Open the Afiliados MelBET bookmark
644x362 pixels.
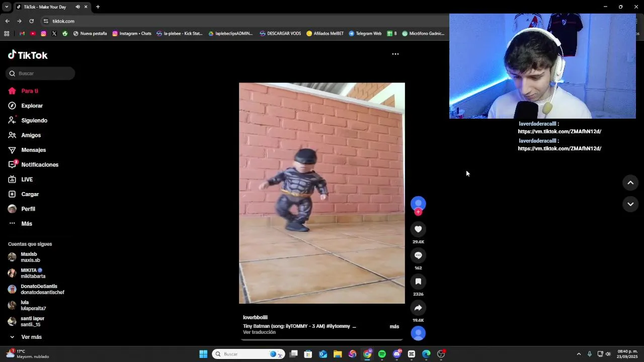[x=325, y=34]
